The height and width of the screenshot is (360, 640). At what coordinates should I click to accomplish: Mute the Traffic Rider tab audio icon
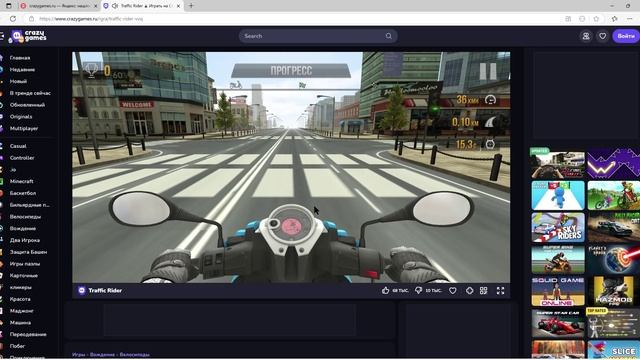tap(115, 6)
